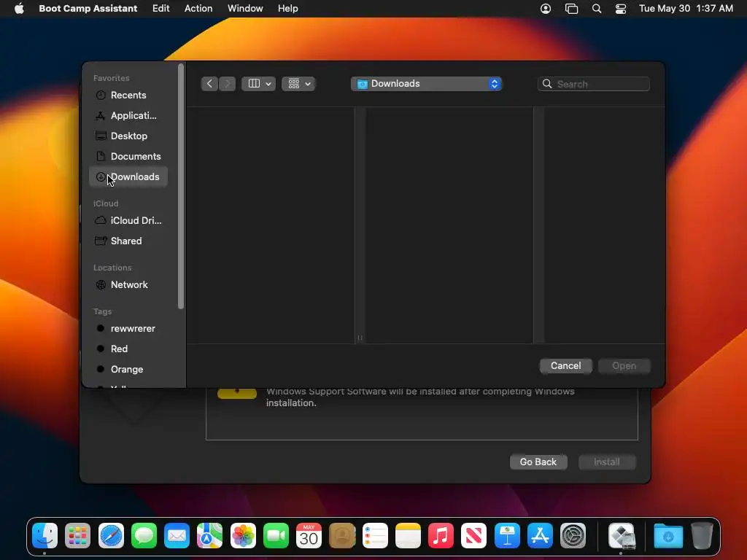
Task: Open Maps app in the Dock
Action: (x=209, y=536)
